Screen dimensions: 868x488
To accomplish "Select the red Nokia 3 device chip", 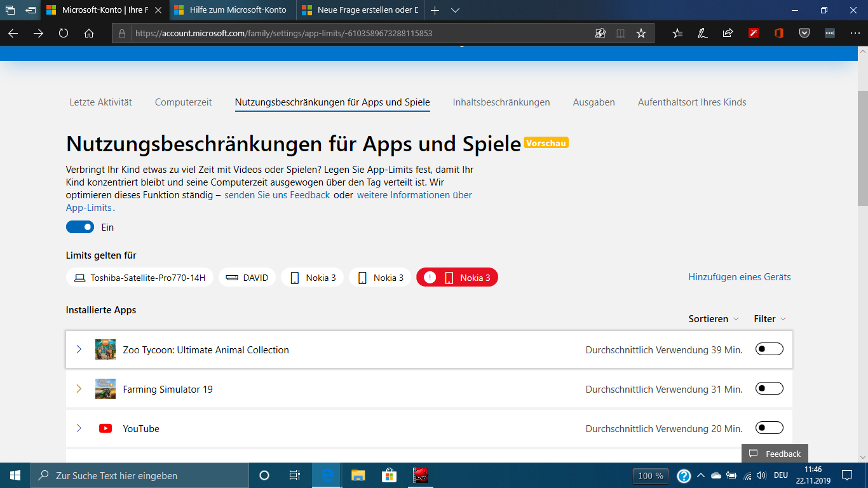I will point(458,278).
